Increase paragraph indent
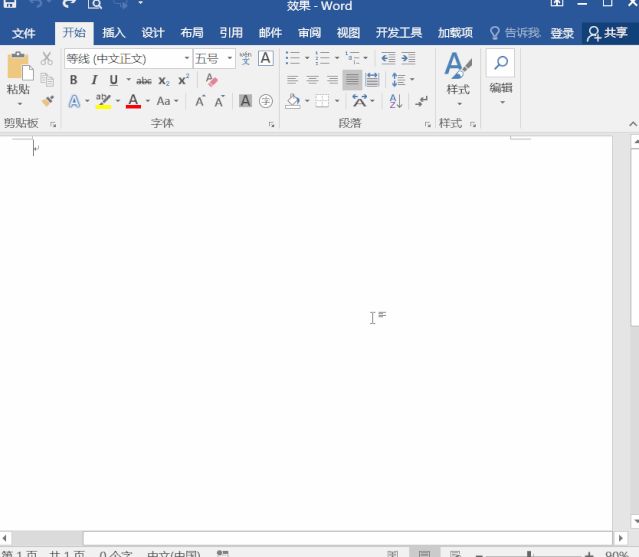639x557 pixels. point(408,58)
